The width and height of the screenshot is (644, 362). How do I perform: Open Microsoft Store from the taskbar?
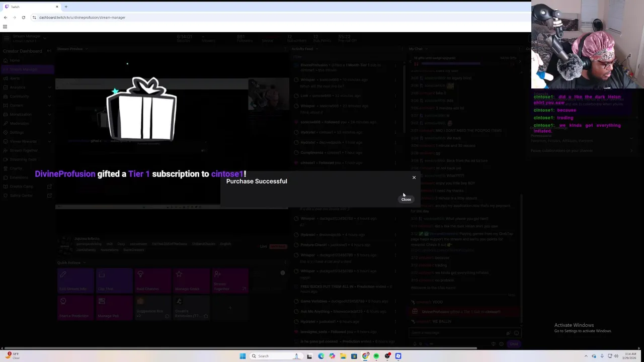pos(354,356)
